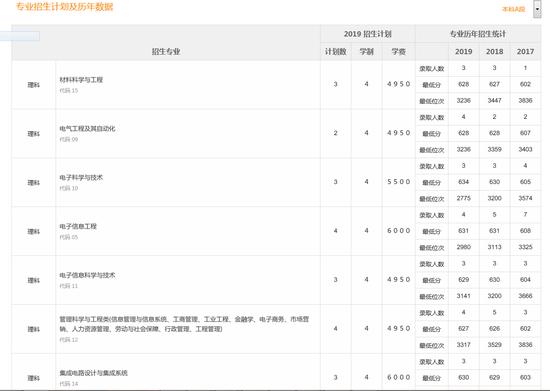Click 2019 minimum rank 3141 for 电子信息科学与技术
550x391 pixels.
click(x=463, y=296)
